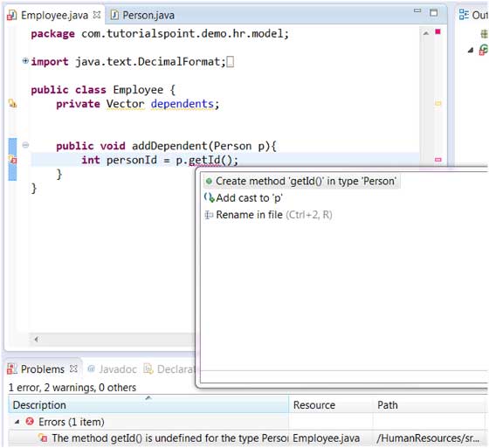
Task: Click the editor horizontal scrollbar left arrow
Action: pos(37,339)
